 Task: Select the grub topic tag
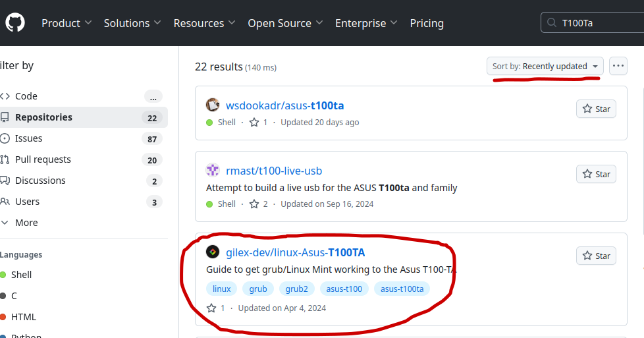258,289
